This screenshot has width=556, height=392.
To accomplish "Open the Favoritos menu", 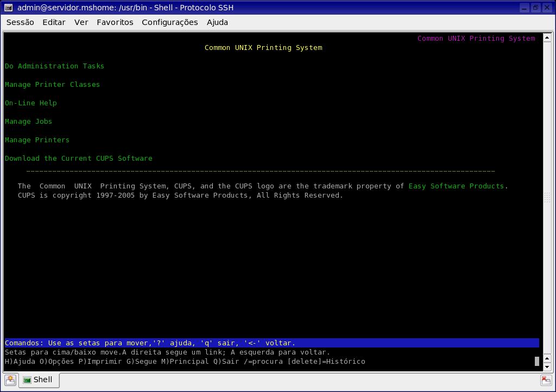I will click(115, 22).
